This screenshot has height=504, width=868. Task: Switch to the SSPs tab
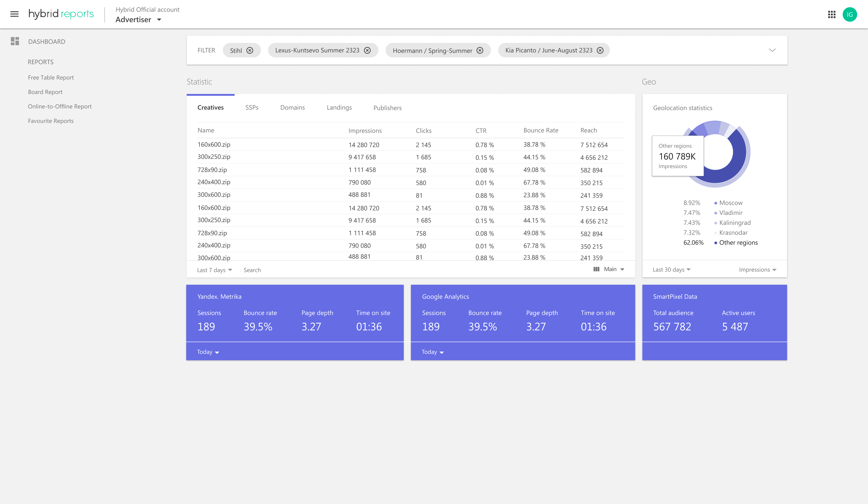click(x=252, y=108)
